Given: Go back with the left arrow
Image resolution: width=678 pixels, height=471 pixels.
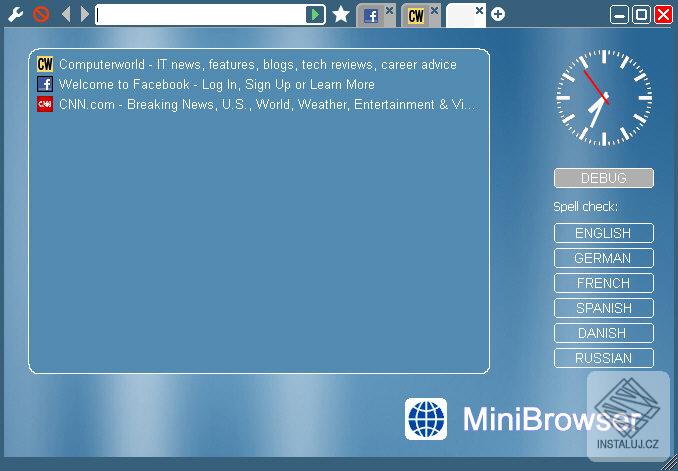Looking at the screenshot, I should (66, 14).
